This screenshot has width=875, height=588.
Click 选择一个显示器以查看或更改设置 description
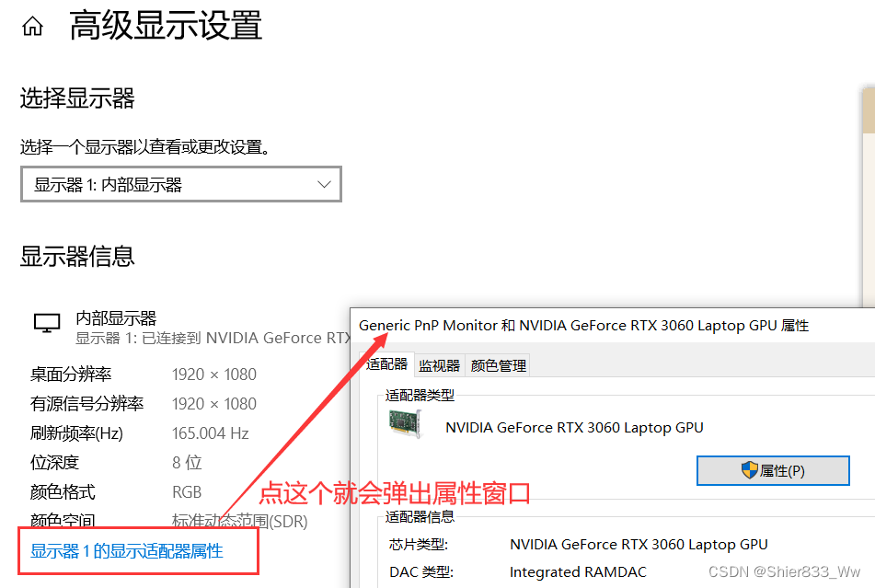pyautogui.click(x=145, y=147)
